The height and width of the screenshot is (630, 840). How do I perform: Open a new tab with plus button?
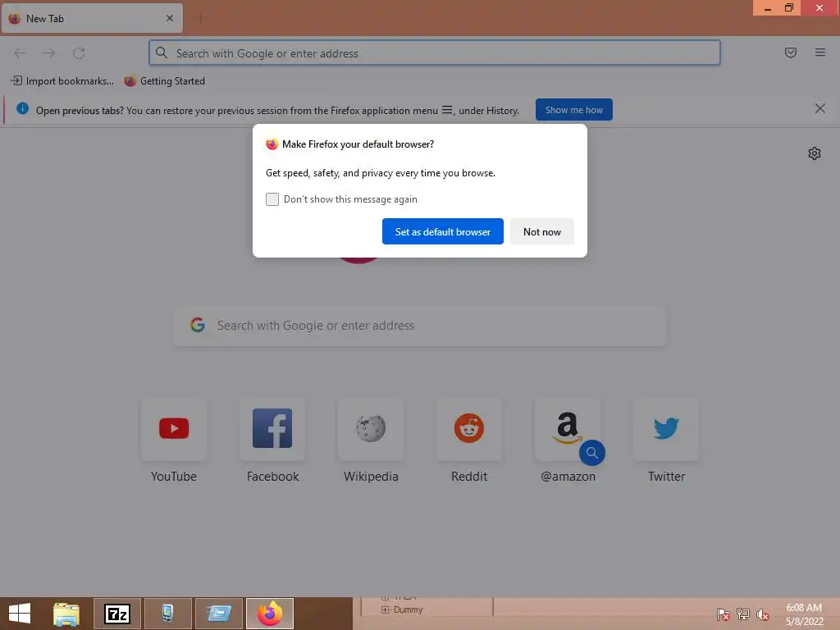(200, 18)
